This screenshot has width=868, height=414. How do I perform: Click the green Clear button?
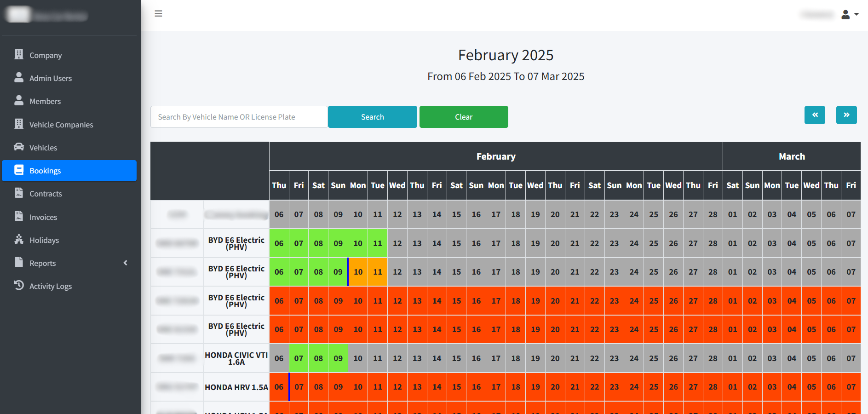[x=464, y=117]
